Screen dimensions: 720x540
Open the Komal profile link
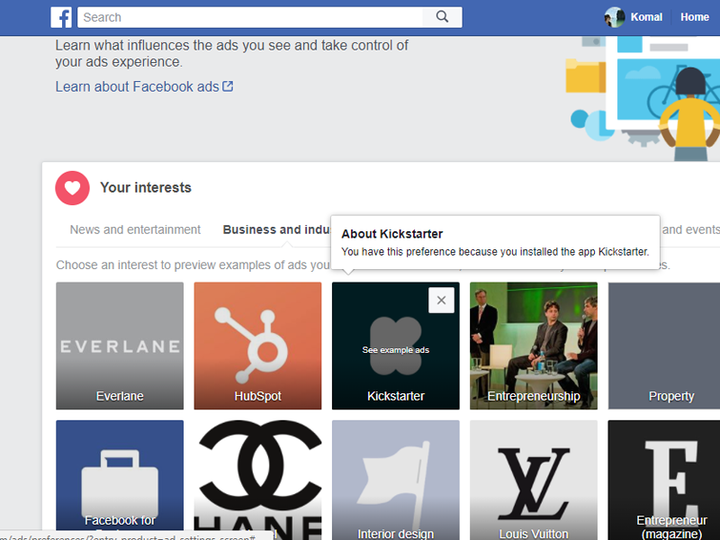pos(646,17)
